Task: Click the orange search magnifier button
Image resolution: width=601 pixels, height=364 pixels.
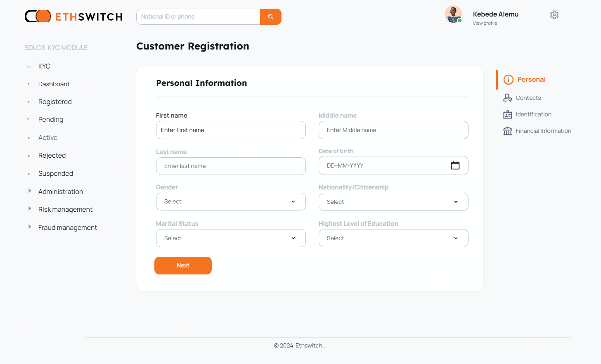Action: [271, 17]
